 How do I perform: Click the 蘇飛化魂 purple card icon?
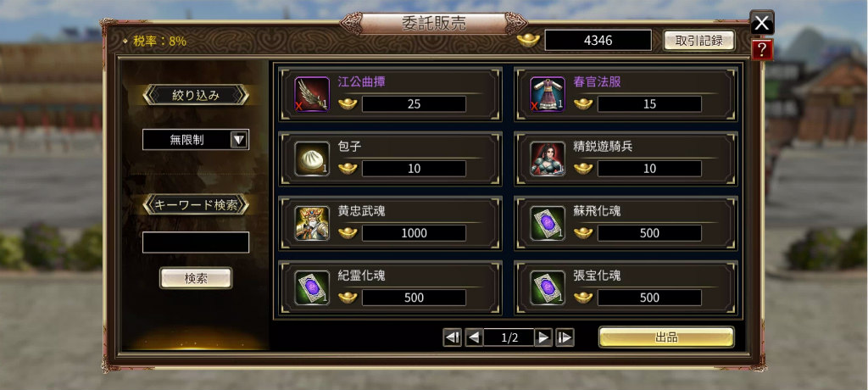(548, 223)
